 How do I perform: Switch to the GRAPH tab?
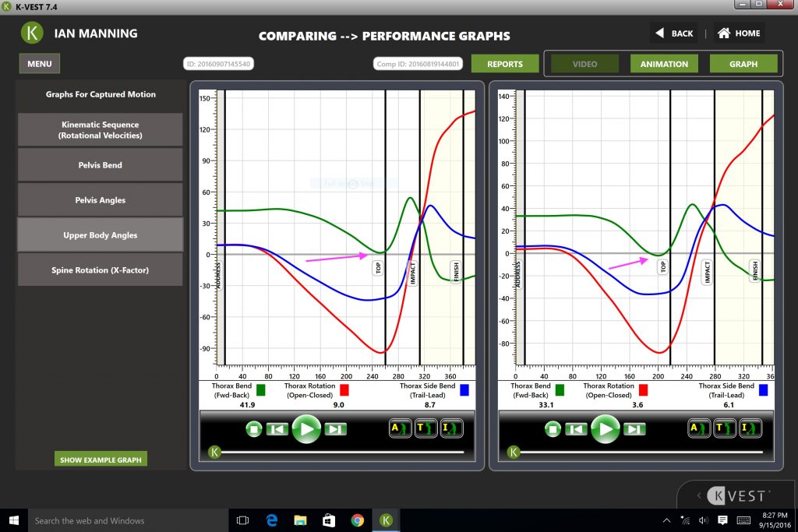coord(743,64)
